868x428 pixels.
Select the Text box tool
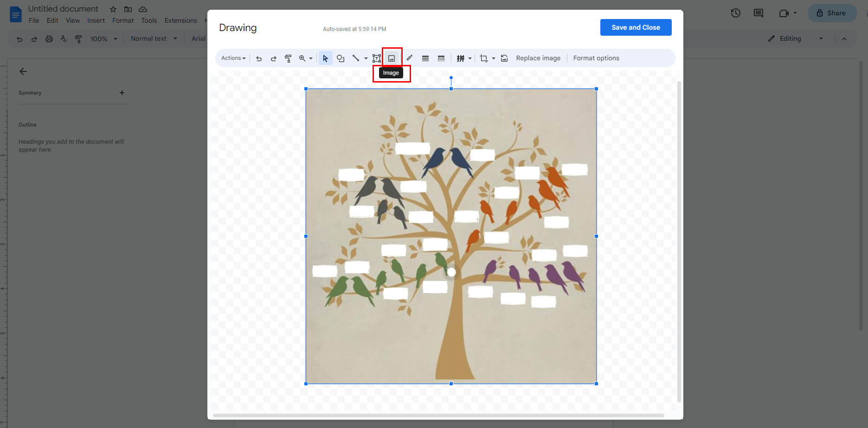[x=377, y=58]
